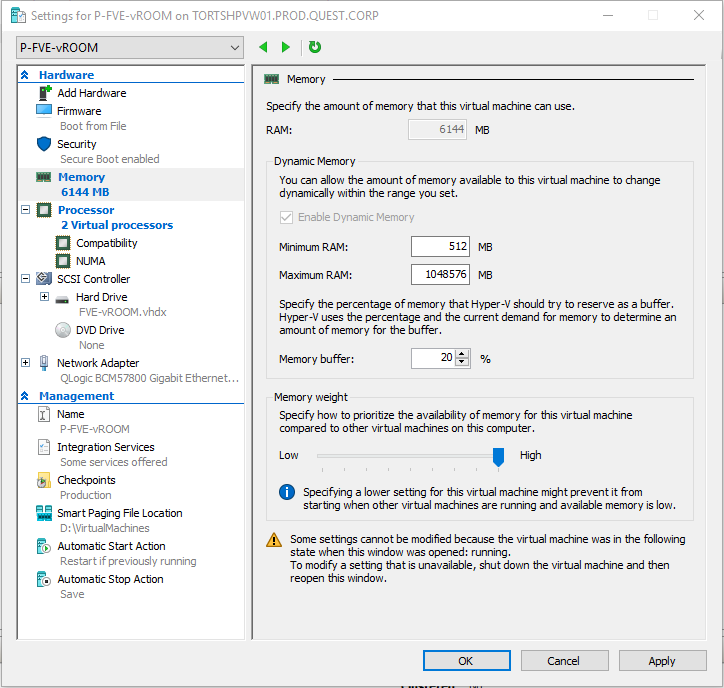Screen dimensions: 724x688
Task: Expand the Hard Drive tree node
Action: (x=44, y=297)
